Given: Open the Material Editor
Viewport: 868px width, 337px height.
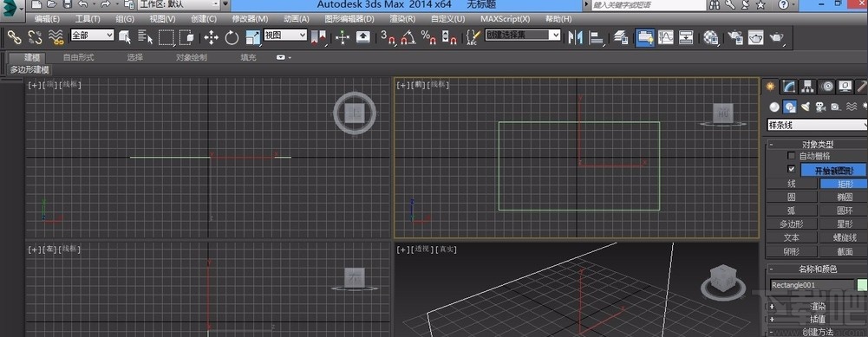Looking at the screenshot, I should (x=711, y=37).
